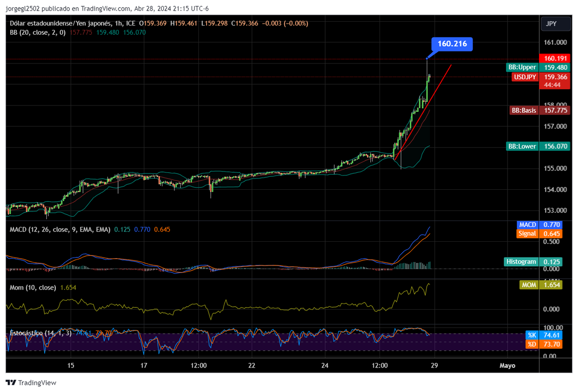578x392 pixels.
Task: Click the MACD (12, 26, close, 9, EMA, EMA) legend
Action: [x=60, y=230]
